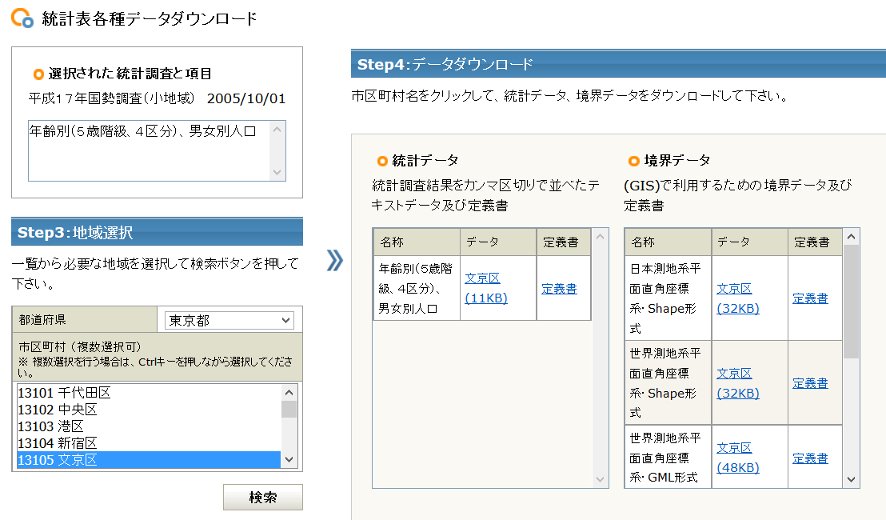Click the down arrow of municipality list scrollbar

289,460
